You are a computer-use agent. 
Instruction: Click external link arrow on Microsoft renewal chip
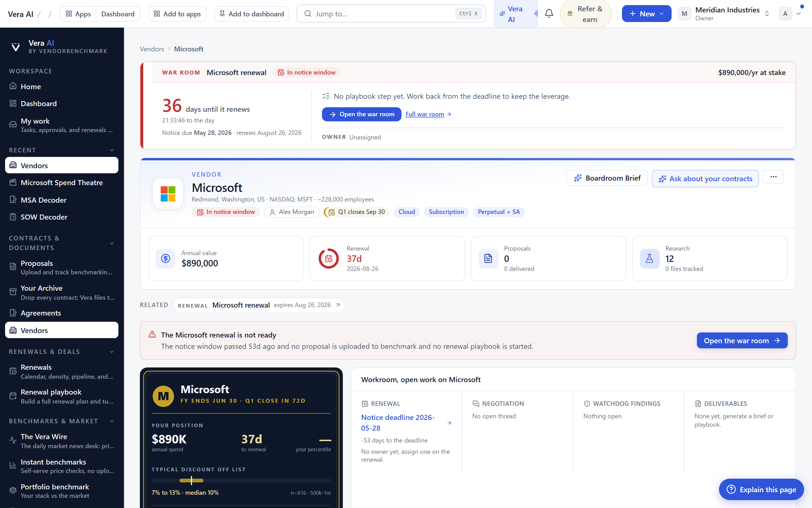[x=338, y=305]
